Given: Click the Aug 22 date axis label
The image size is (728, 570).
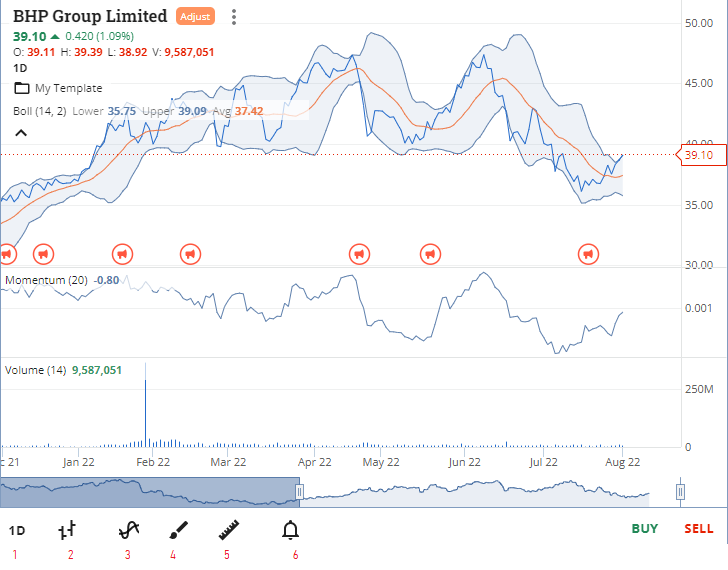Looking at the screenshot, I should 622,462.
